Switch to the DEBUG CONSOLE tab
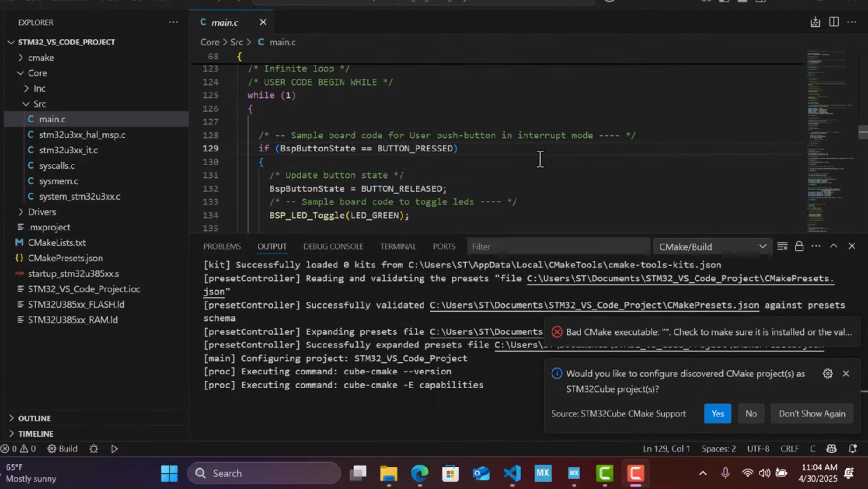 (x=333, y=246)
